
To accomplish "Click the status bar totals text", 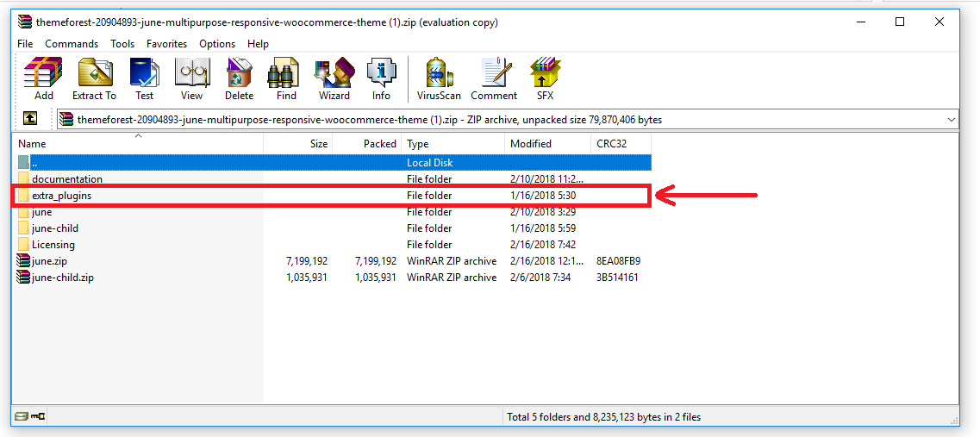I will click(603, 416).
